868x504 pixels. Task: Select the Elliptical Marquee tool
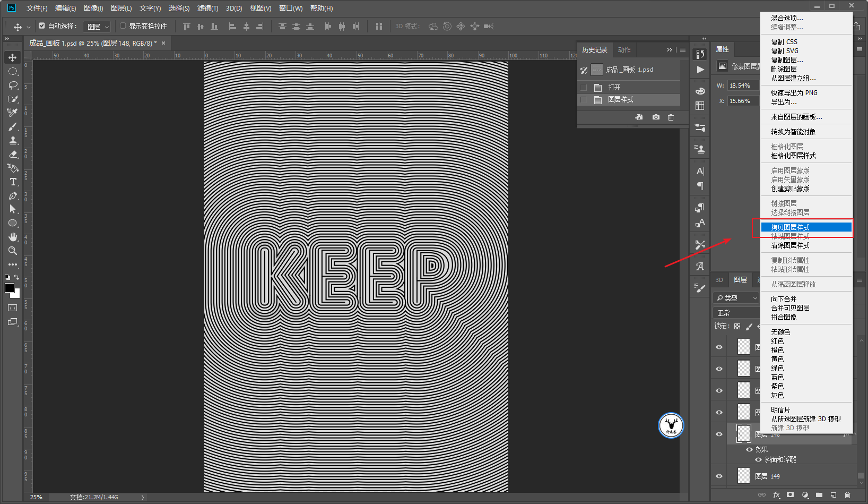pos(13,71)
